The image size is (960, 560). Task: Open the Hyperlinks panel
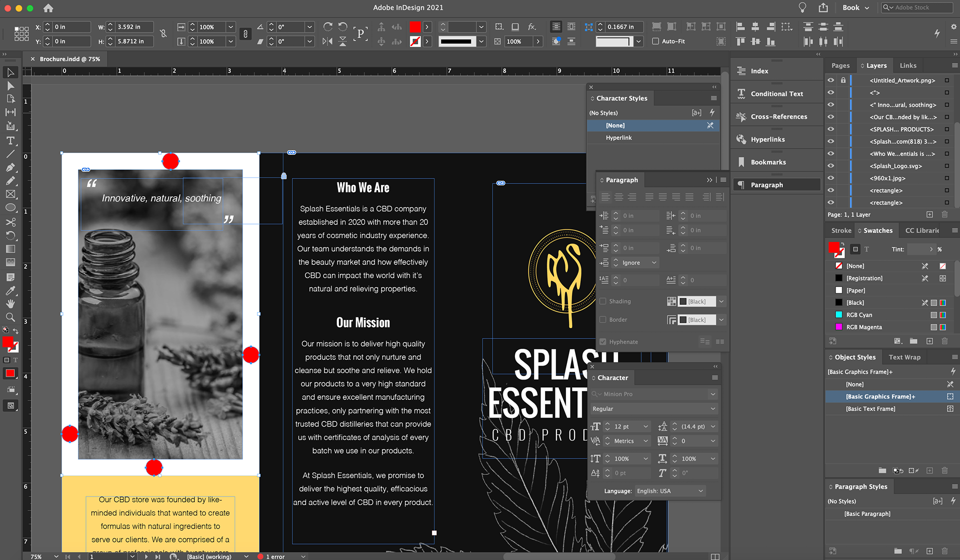coord(777,139)
